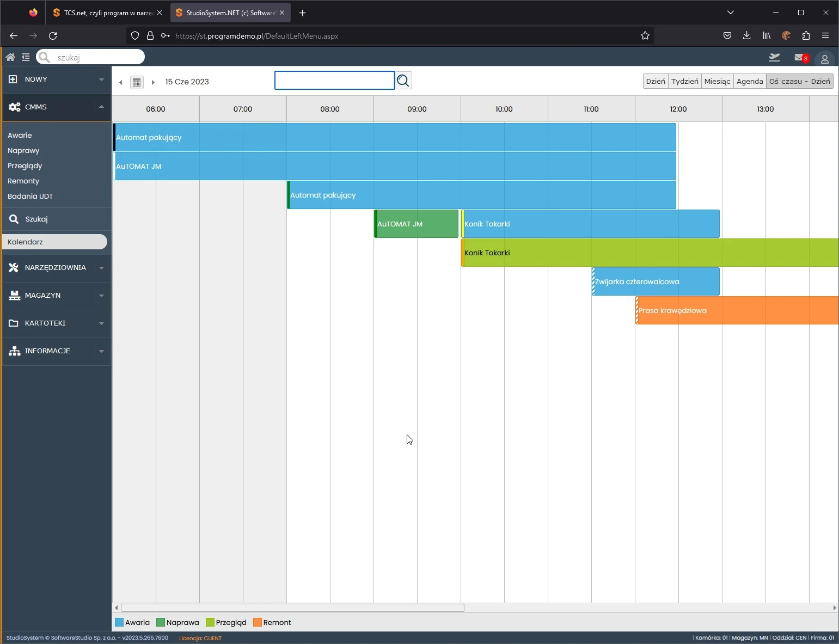Toggle the sidebar menu collapse icon
The width and height of the screenshot is (839, 644).
pos(26,57)
